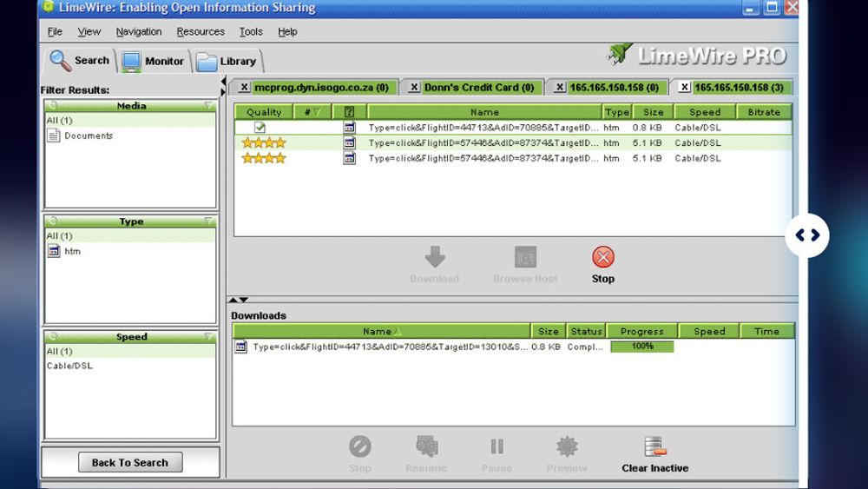Close the mcprog.dyn.isogo.co.za search tab
868x489 pixels.
coord(244,88)
